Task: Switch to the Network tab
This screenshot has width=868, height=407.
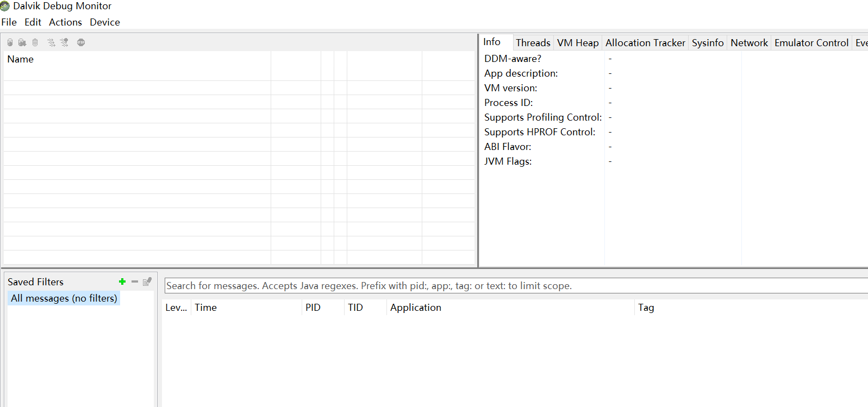Action: [749, 43]
